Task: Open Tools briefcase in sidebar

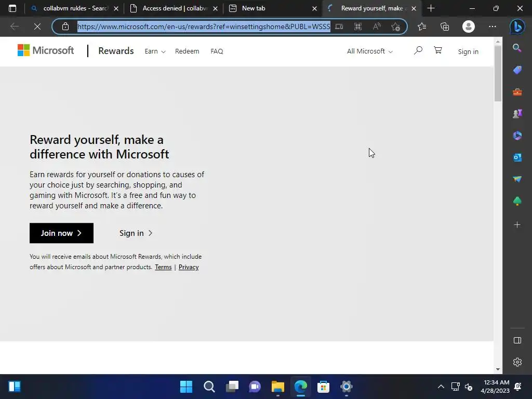Action: (517, 92)
